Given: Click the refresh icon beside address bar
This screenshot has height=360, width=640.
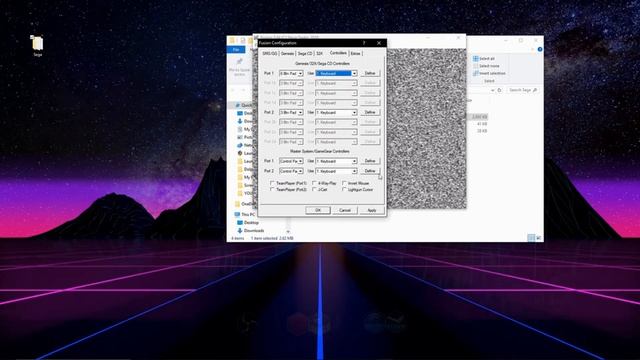Looking at the screenshot, I should coord(499,90).
